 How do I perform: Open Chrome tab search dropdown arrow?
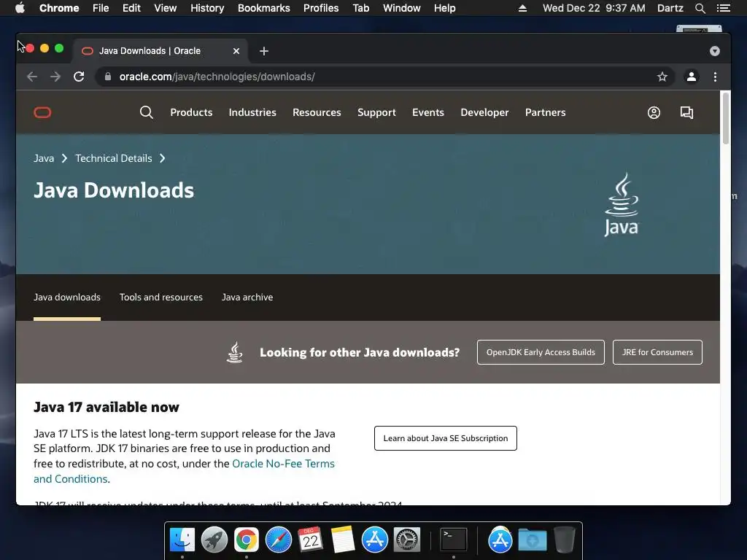(x=715, y=51)
